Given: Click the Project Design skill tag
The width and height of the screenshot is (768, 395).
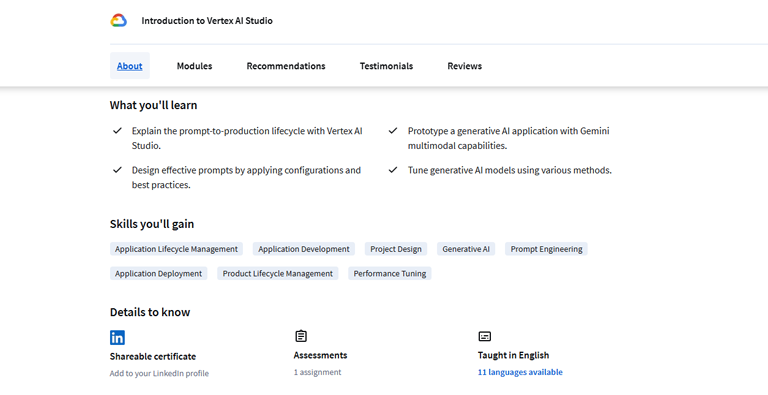Looking at the screenshot, I should (396, 249).
